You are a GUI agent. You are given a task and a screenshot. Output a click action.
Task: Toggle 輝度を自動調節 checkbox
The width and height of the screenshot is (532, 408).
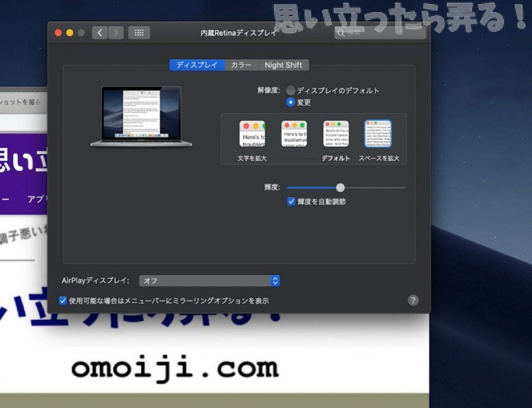291,201
